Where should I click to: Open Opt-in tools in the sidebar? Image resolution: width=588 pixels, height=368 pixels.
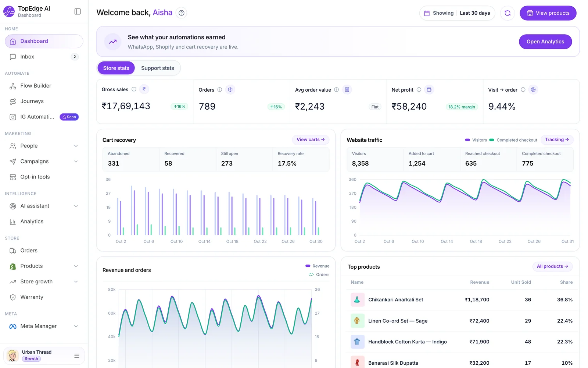pyautogui.click(x=44, y=177)
